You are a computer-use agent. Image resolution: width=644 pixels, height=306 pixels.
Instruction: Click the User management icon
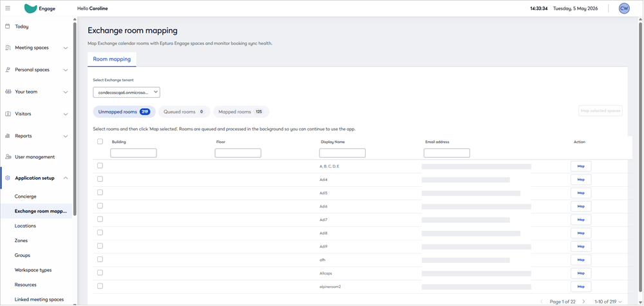click(7, 157)
